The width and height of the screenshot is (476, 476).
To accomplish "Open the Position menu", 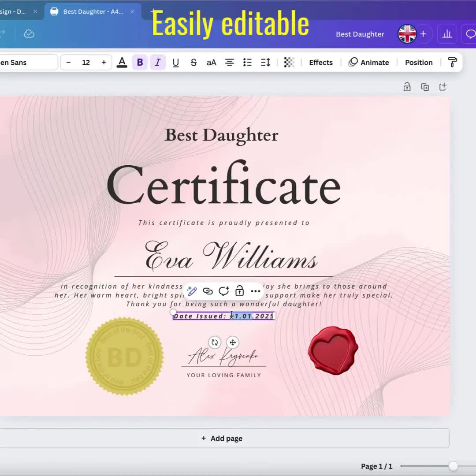I will pyautogui.click(x=418, y=63).
